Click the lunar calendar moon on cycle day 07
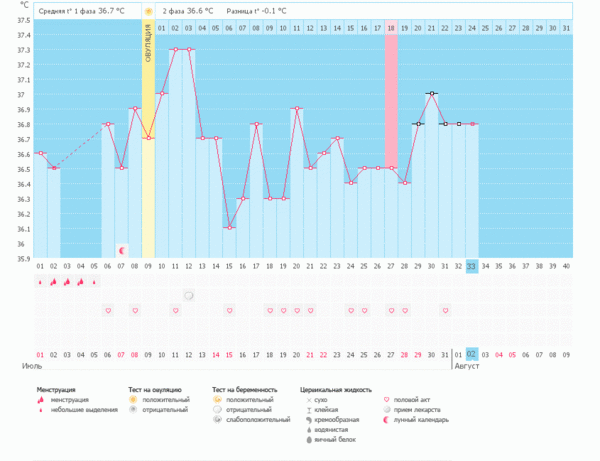 pyautogui.click(x=121, y=249)
